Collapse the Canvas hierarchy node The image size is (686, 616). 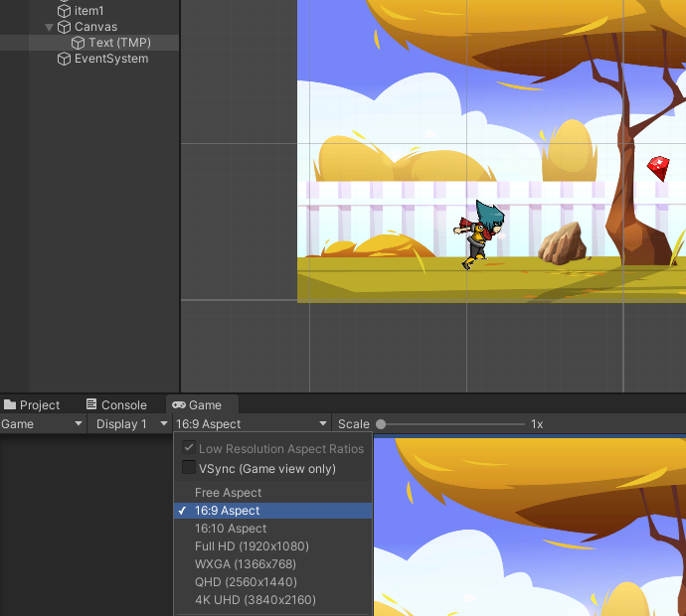(x=50, y=27)
